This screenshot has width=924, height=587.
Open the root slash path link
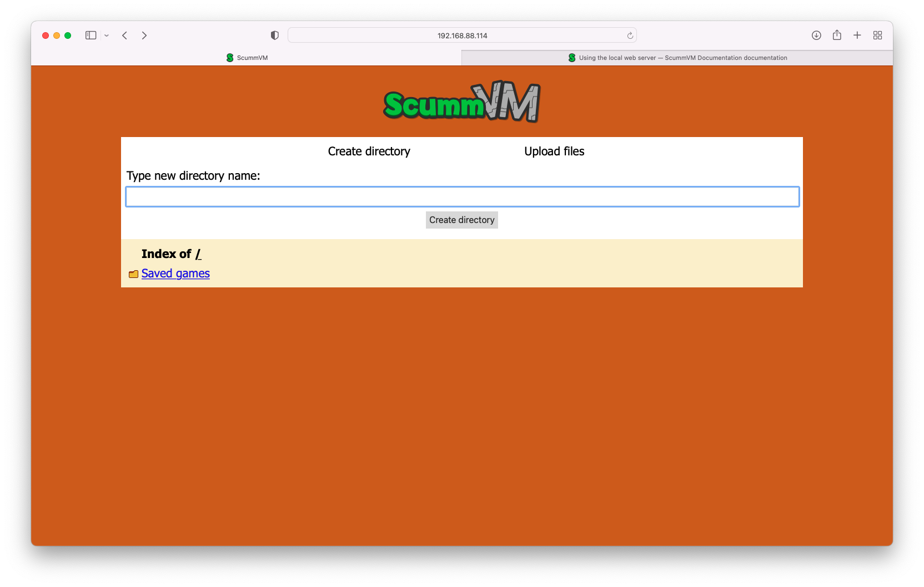(198, 254)
